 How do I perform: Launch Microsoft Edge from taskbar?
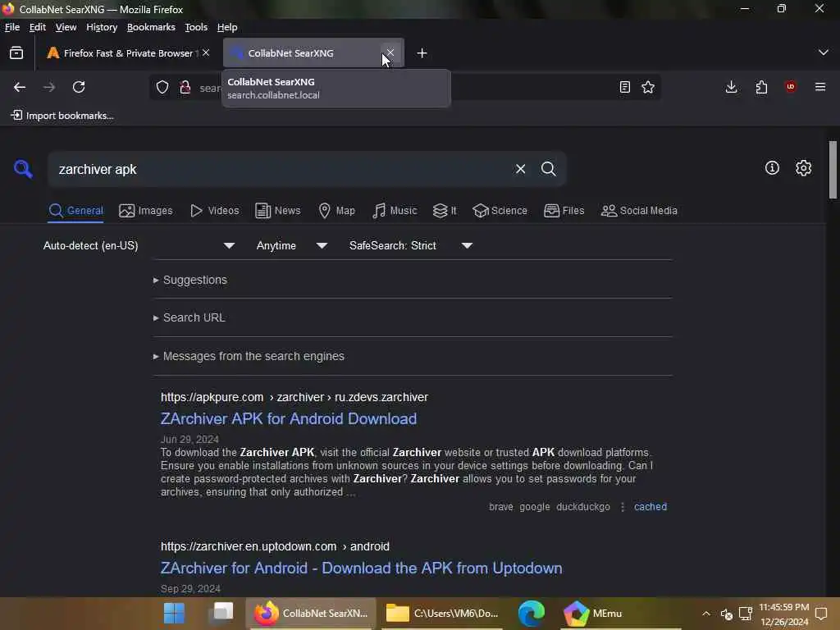[532, 614]
